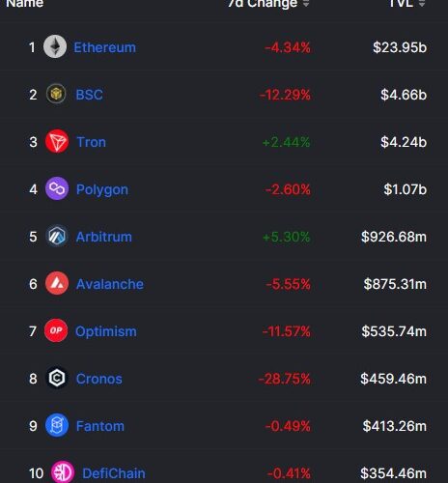Viewport: 448px width, 483px height.
Task: Click the Optimism OP logo icon
Action: coord(56,330)
